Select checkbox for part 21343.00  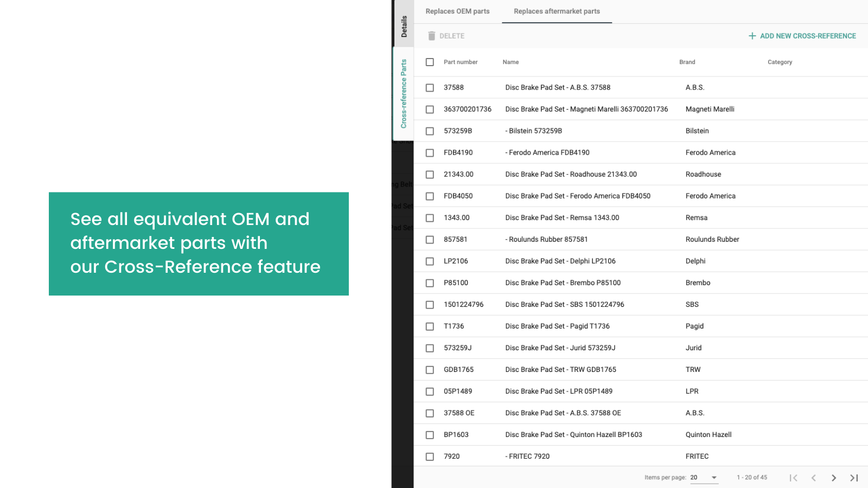(x=430, y=174)
